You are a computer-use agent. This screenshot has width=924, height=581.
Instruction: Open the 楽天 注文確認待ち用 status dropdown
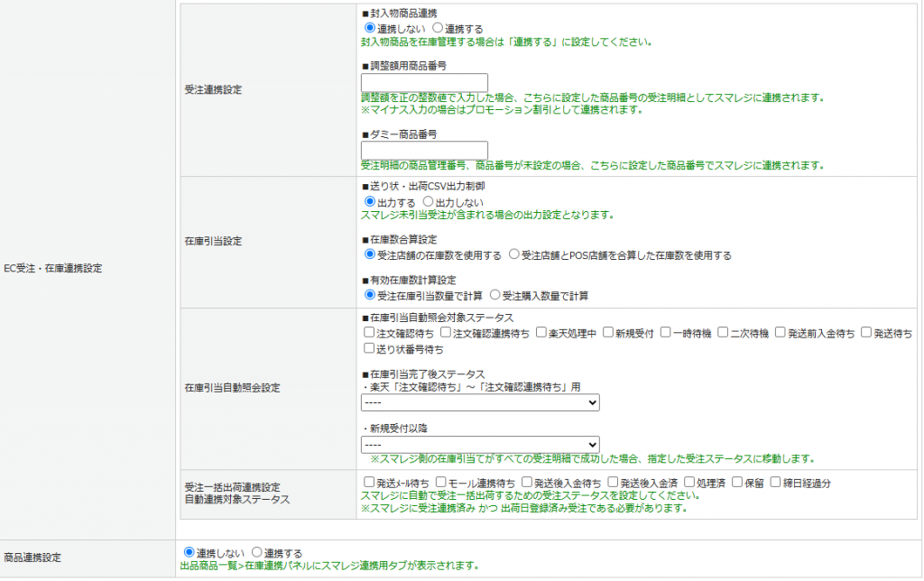[480, 402]
